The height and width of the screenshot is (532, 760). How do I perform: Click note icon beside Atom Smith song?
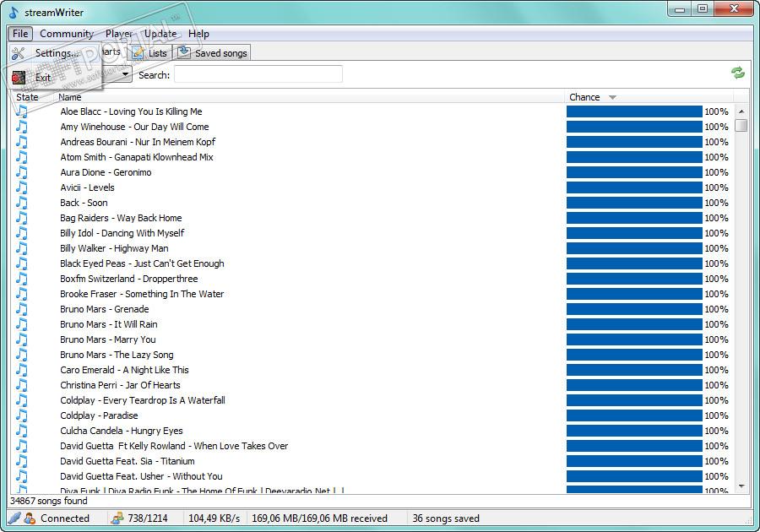tap(22, 157)
